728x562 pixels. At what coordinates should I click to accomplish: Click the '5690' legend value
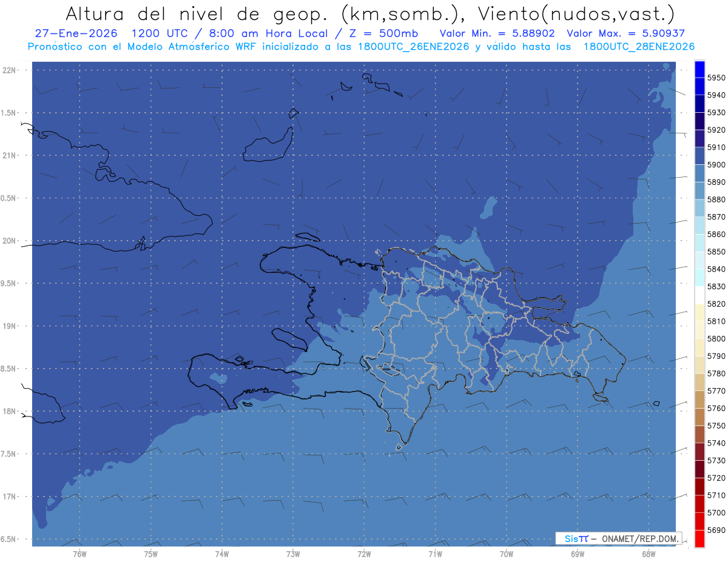pyautogui.click(x=716, y=530)
